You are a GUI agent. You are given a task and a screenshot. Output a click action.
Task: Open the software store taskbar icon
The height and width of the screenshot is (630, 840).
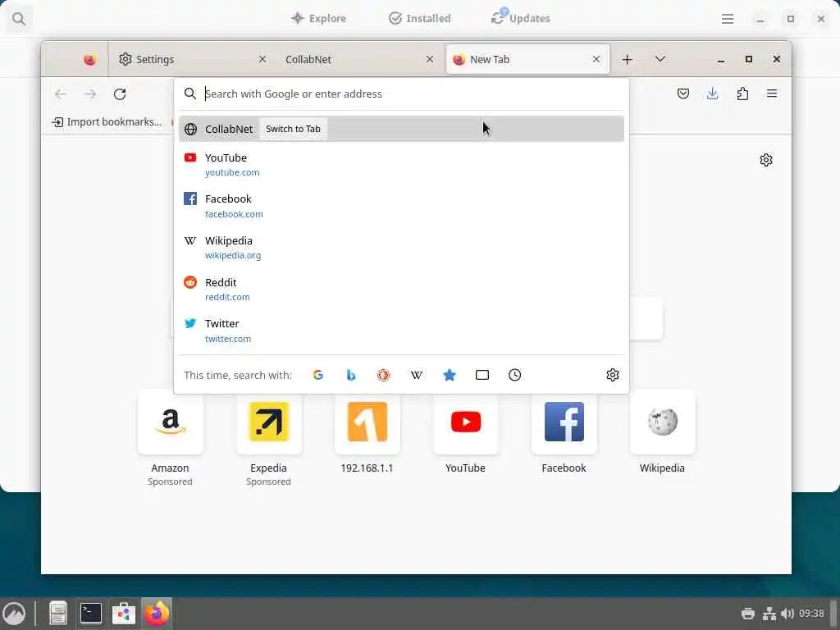(124, 614)
